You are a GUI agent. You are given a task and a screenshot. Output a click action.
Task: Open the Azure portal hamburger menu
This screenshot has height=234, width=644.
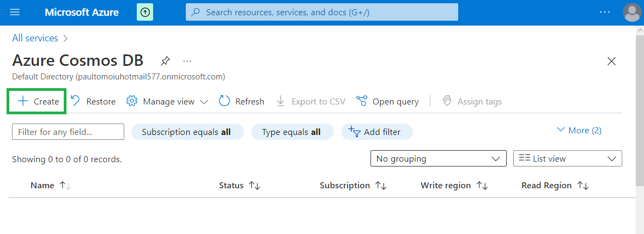pyautogui.click(x=15, y=13)
